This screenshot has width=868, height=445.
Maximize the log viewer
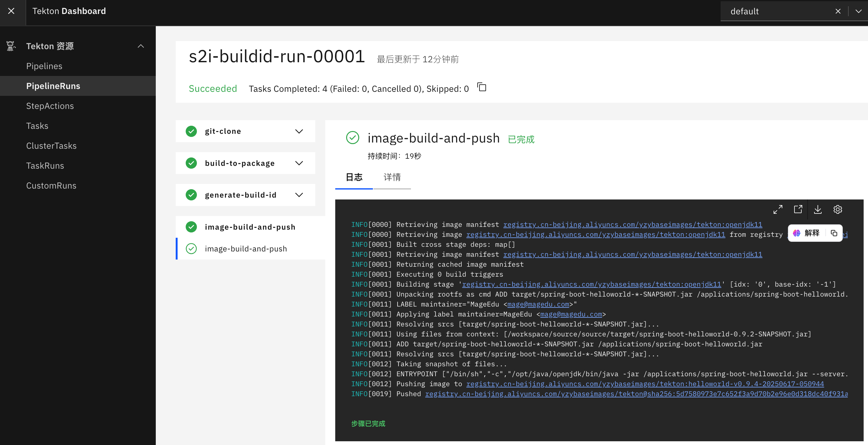click(x=778, y=209)
